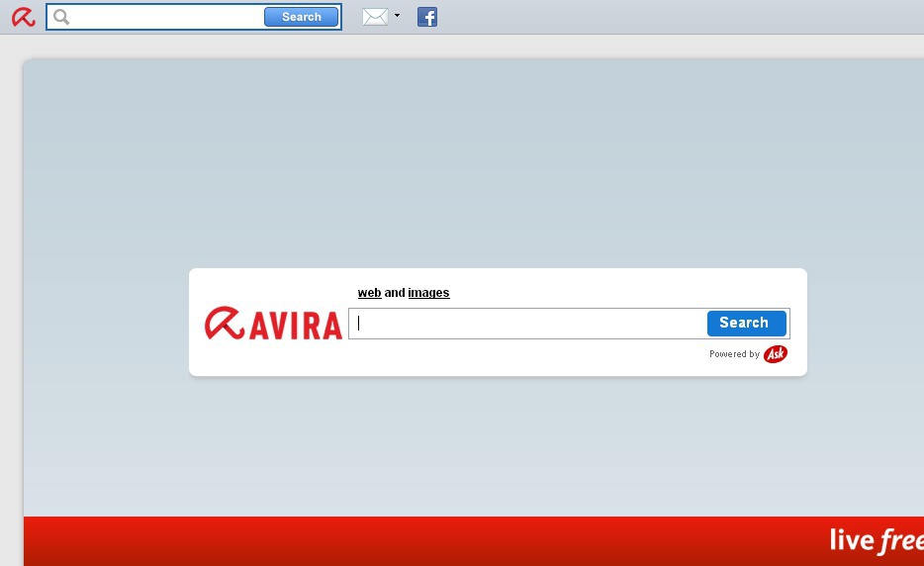The image size is (924, 566).
Task: Click the Avira umbrella logo in toolbar
Action: [x=24, y=17]
